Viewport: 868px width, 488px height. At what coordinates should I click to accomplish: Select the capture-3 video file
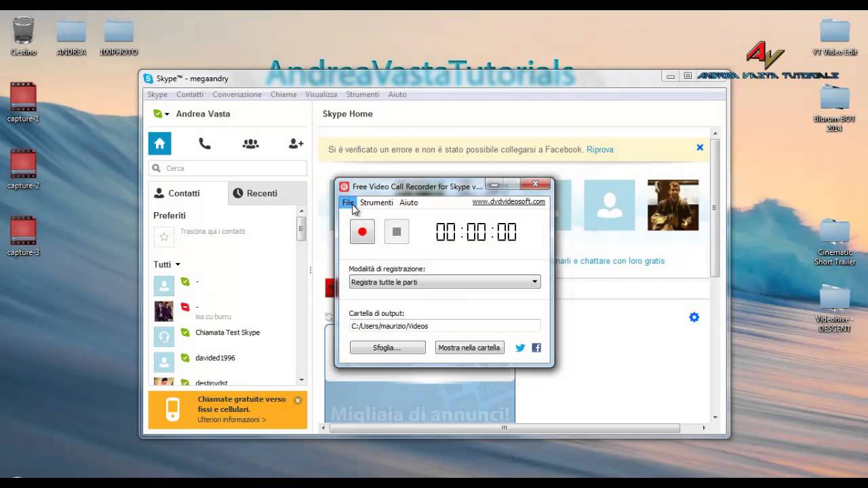(x=23, y=237)
